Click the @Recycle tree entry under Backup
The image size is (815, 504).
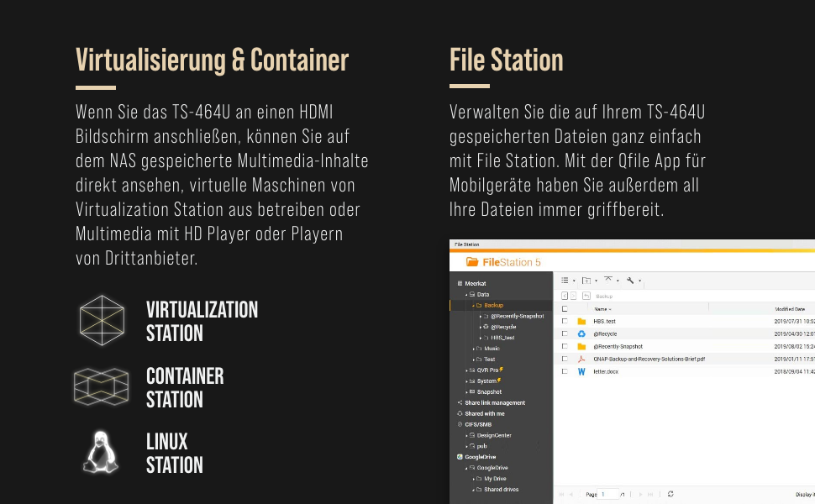click(x=503, y=327)
